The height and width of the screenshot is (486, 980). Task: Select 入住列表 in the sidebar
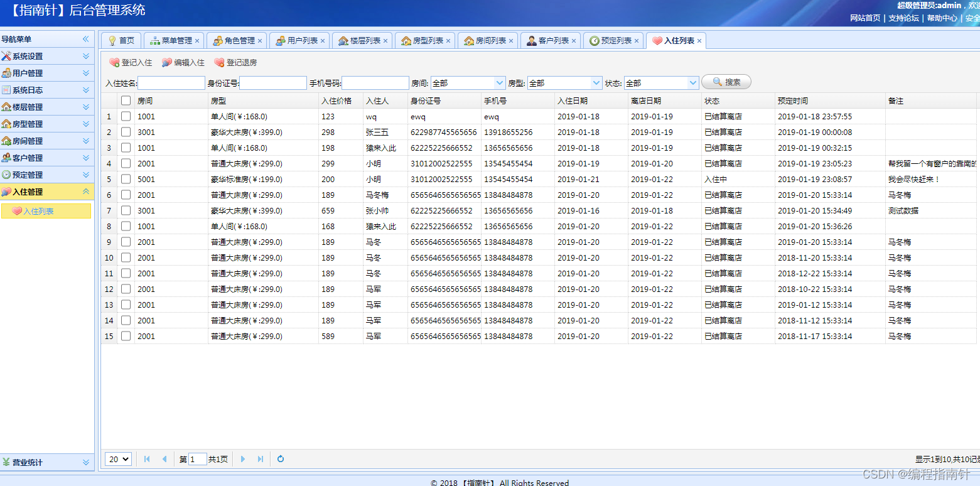click(46, 211)
